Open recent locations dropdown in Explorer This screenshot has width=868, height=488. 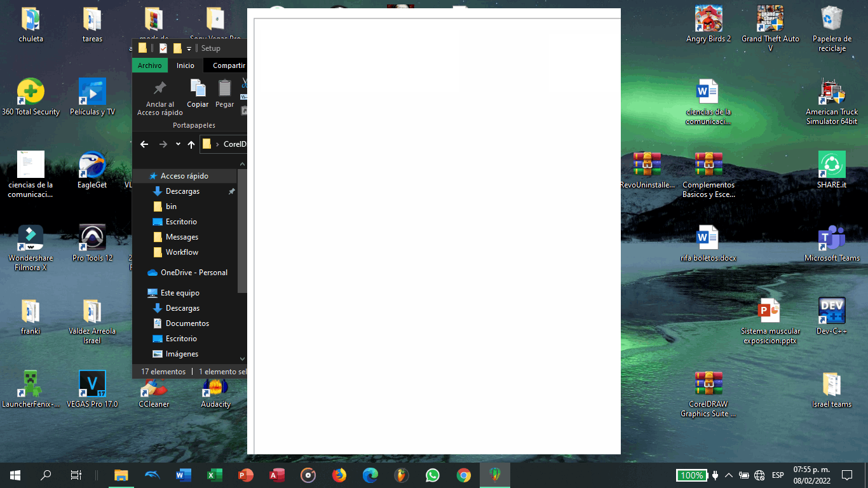pyautogui.click(x=178, y=144)
